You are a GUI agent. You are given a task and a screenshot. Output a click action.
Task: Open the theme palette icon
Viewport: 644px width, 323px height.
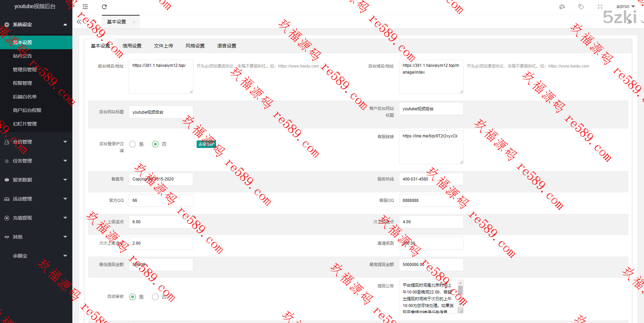562,7
